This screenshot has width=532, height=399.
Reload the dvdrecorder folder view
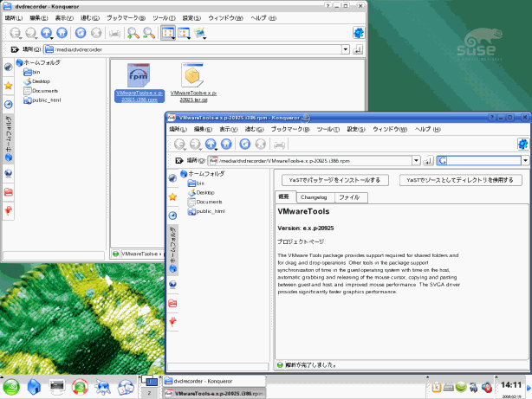point(81,33)
